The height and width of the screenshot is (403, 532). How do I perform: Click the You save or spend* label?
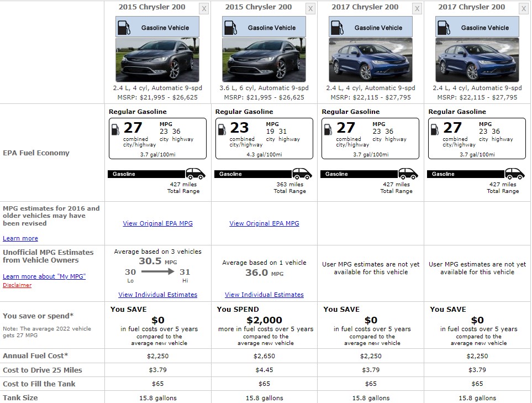(x=38, y=316)
